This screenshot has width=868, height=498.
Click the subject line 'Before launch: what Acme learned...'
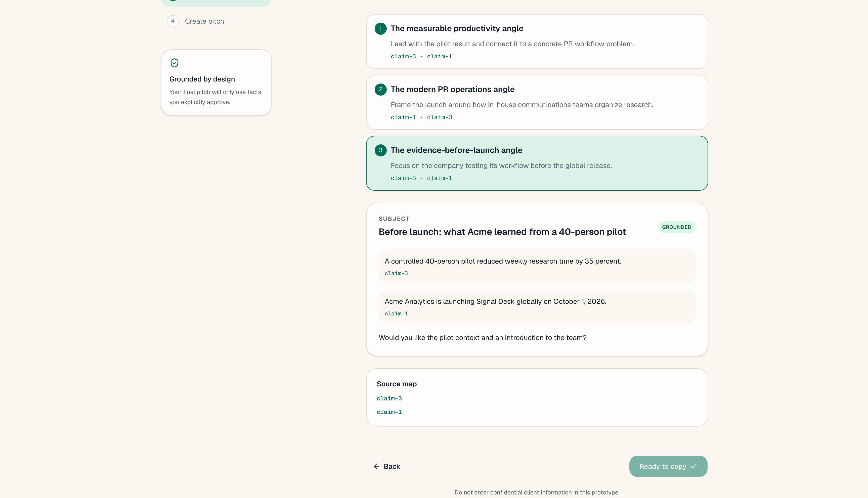point(502,232)
